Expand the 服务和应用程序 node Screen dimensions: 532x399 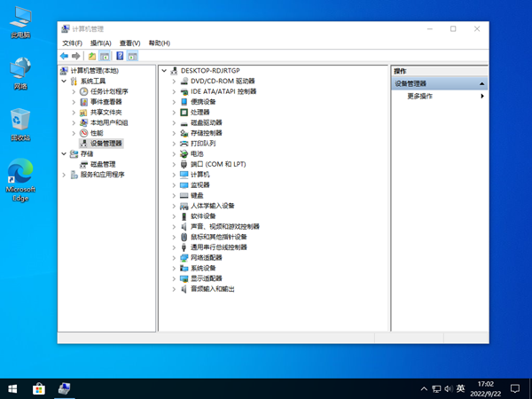[64, 175]
